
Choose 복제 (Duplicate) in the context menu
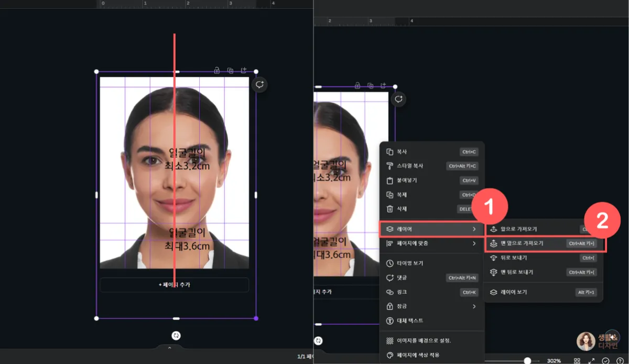pyautogui.click(x=432, y=194)
